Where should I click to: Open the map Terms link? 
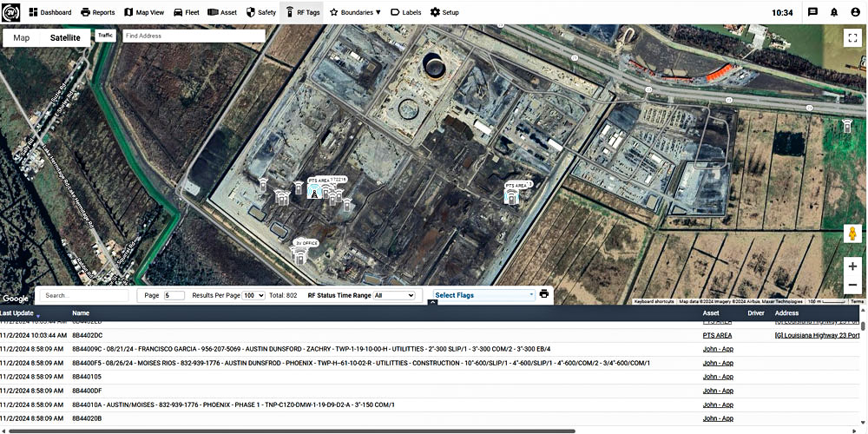[857, 302]
